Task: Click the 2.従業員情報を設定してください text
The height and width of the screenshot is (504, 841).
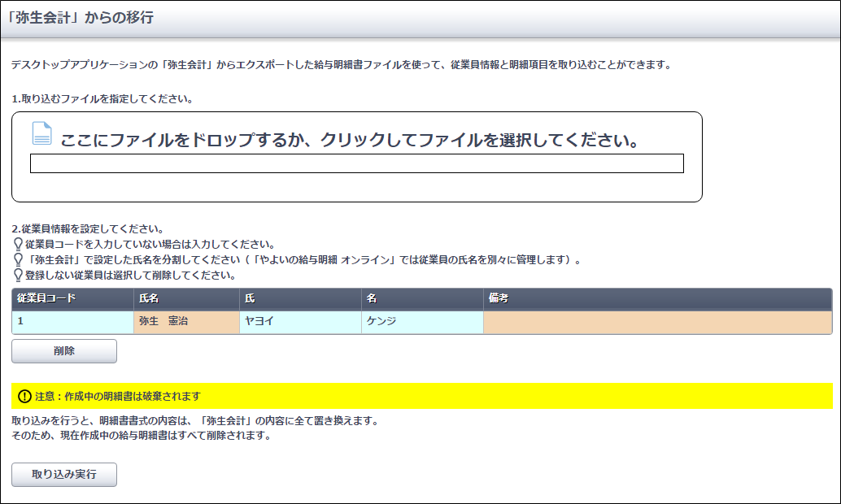Action: pyautogui.click(x=88, y=229)
